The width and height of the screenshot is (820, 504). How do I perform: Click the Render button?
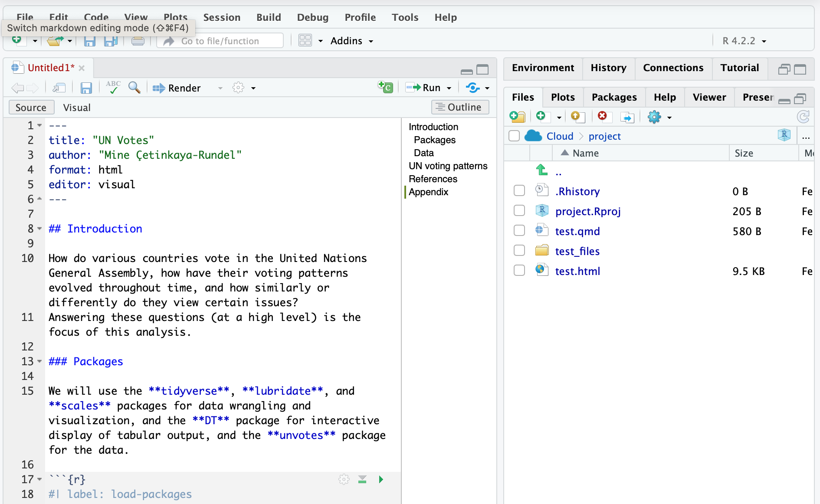[177, 88]
